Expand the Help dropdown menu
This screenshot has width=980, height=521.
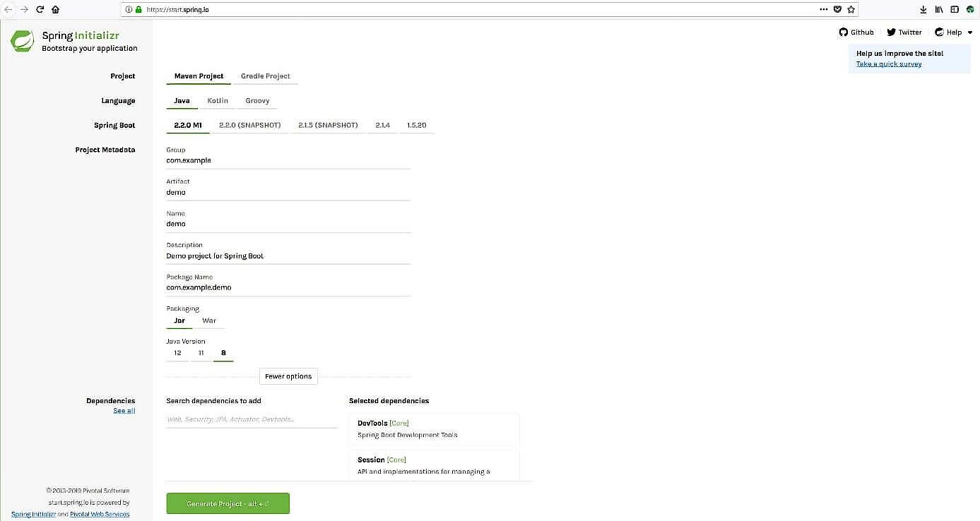click(x=953, y=32)
